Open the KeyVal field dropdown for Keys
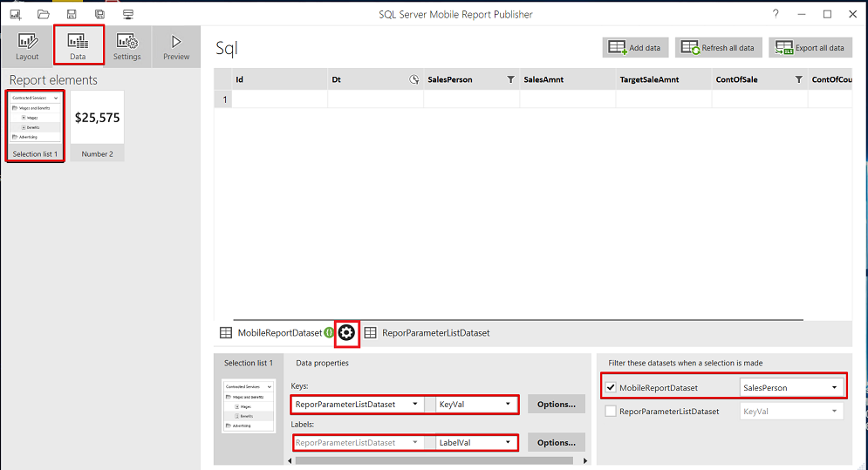This screenshot has height=470, width=868. 476,404
